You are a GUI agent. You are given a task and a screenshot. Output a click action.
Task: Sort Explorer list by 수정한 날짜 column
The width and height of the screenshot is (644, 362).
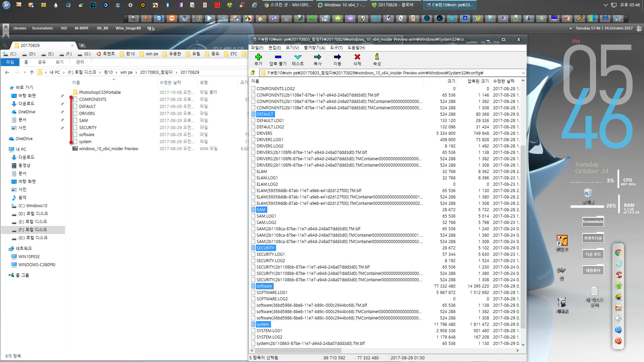[177, 82]
